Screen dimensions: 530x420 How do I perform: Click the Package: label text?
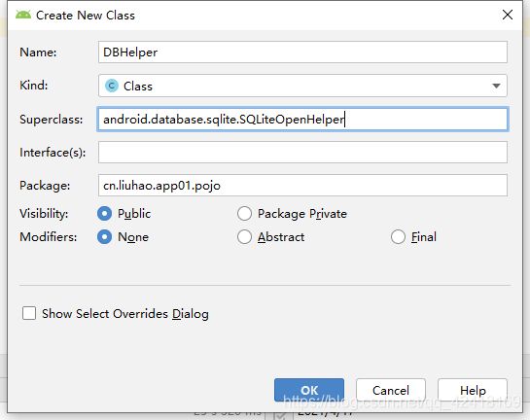point(45,186)
